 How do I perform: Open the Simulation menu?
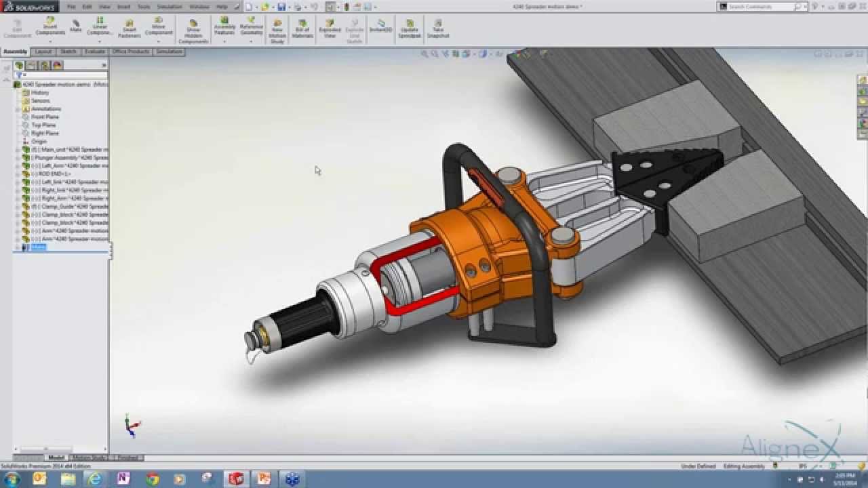(x=170, y=7)
